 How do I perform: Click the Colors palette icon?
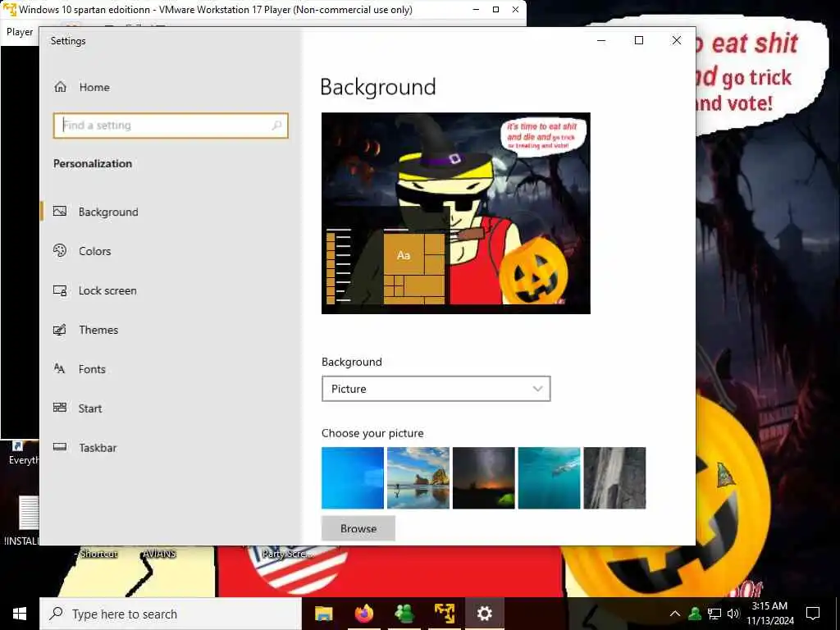click(60, 250)
